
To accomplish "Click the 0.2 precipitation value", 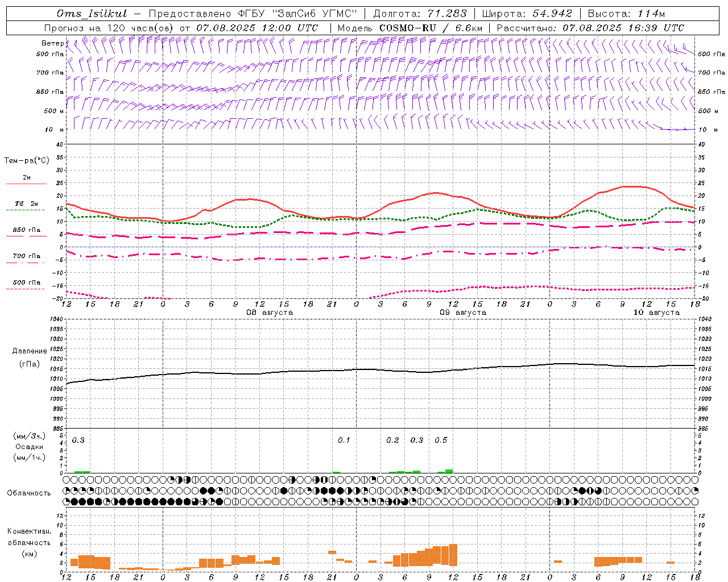I will pos(392,440).
